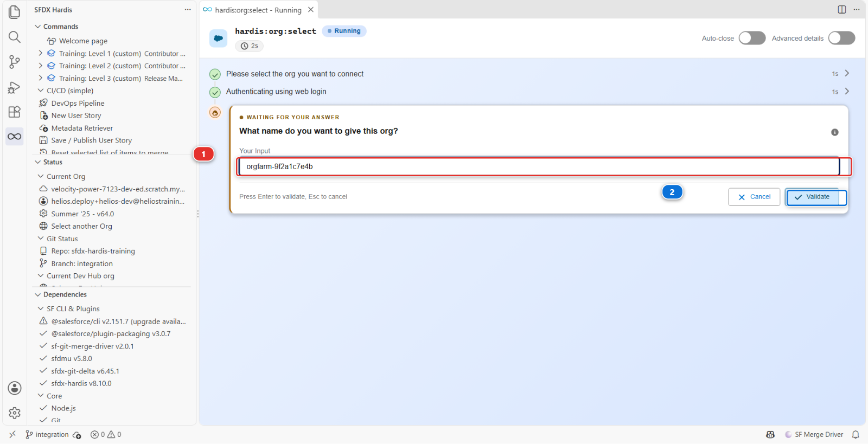Collapse the Git Status group
The height and width of the screenshot is (444, 868).
[x=41, y=239]
